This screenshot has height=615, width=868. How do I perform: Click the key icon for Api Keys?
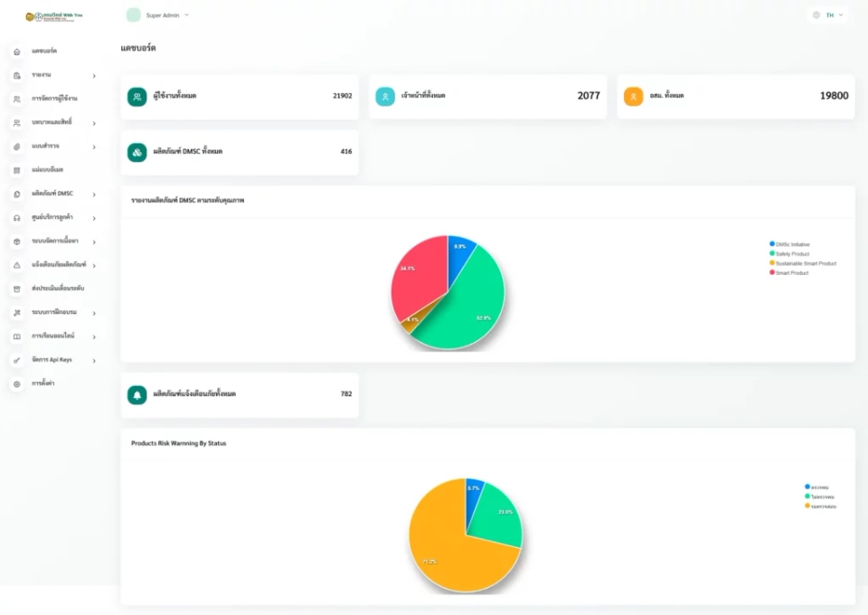point(16,360)
